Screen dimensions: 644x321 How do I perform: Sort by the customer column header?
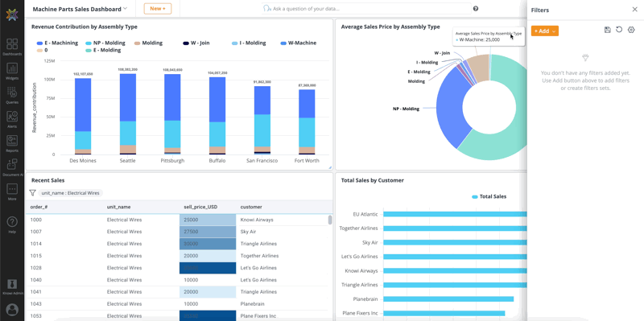(x=251, y=207)
